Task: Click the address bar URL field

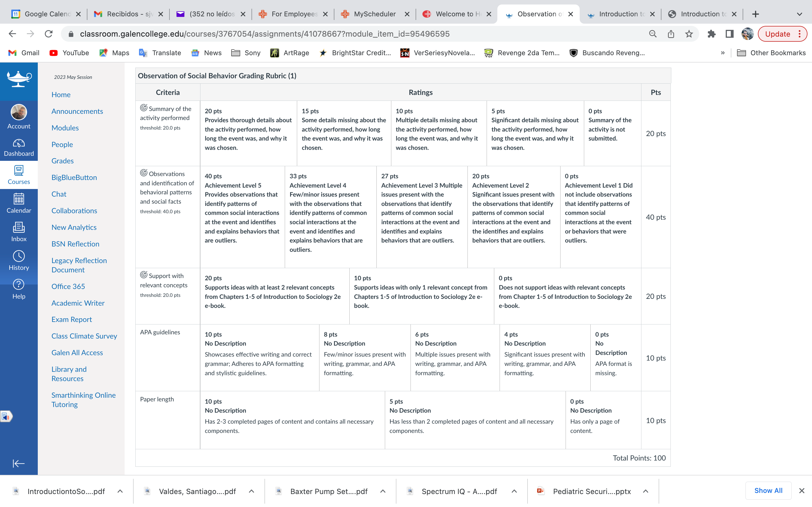Action: click(x=356, y=34)
